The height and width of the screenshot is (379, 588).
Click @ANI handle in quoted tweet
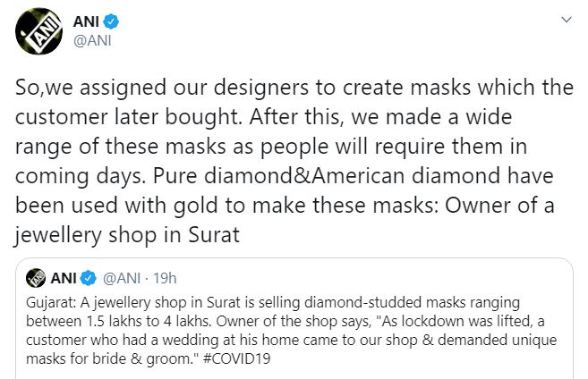tap(122, 278)
